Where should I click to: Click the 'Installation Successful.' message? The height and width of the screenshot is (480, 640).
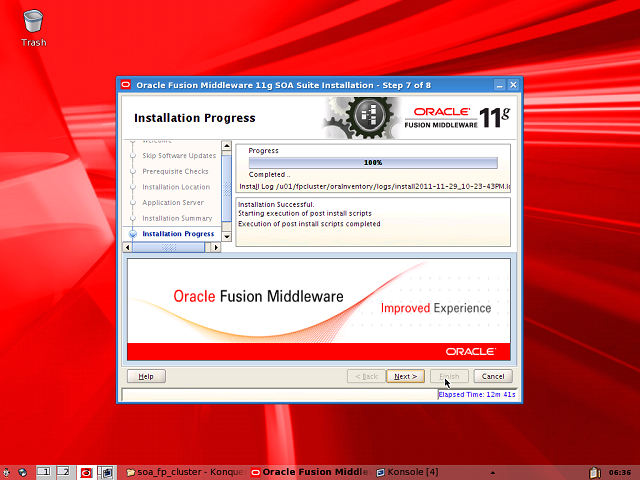click(276, 204)
